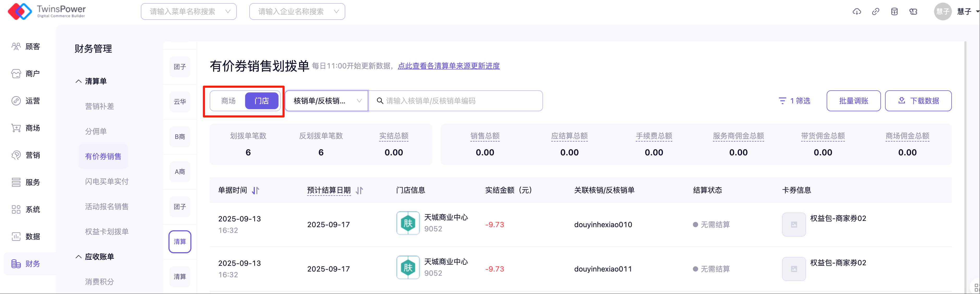The image size is (980, 294).
Task: Click the link chain icon in header
Action: coord(876,11)
